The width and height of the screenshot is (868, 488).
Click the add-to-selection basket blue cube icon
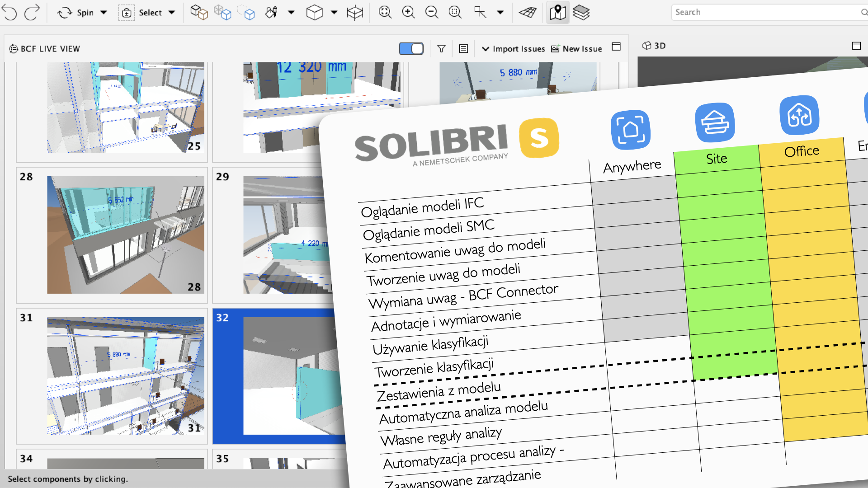222,13
